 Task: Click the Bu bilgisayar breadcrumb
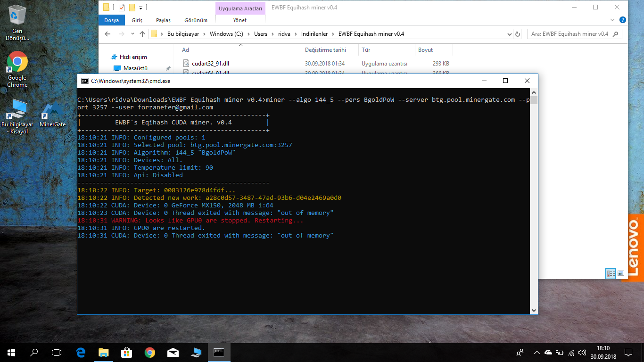tap(183, 34)
